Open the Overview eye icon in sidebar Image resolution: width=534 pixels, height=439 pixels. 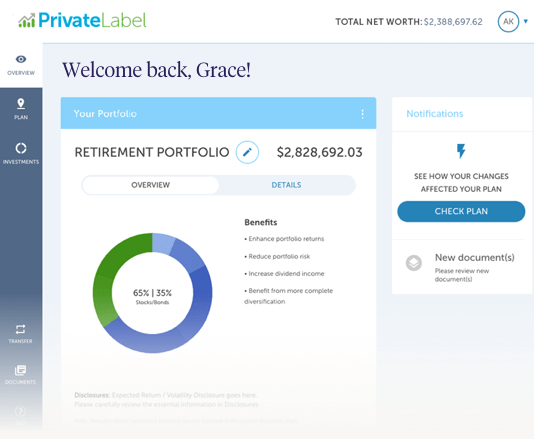tap(21, 59)
